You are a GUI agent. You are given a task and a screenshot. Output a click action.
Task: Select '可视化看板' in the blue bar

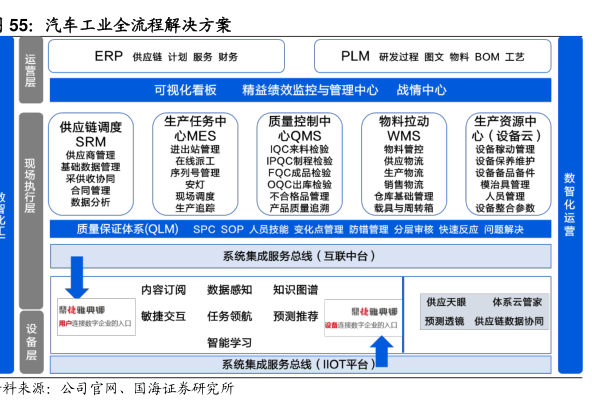point(185,90)
